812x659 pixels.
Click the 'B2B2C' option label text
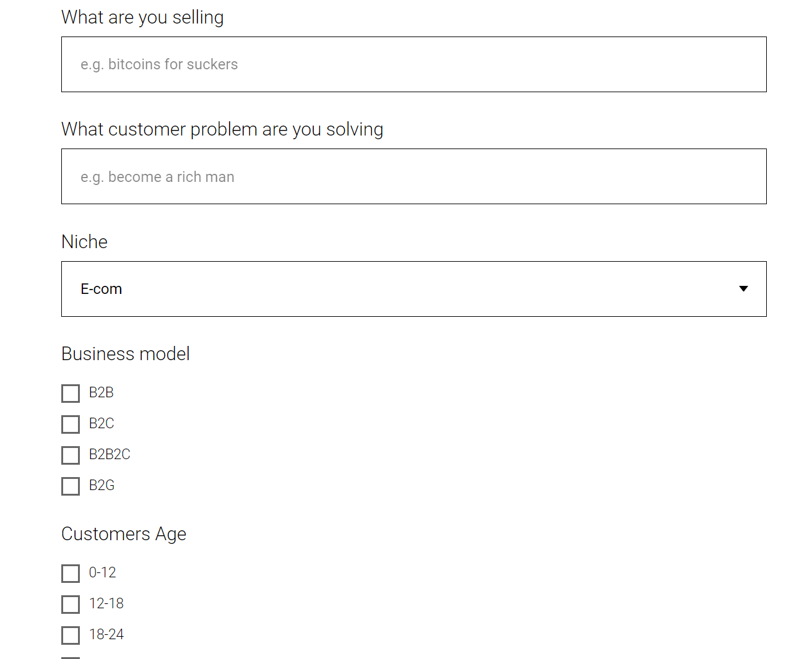pyautogui.click(x=110, y=454)
